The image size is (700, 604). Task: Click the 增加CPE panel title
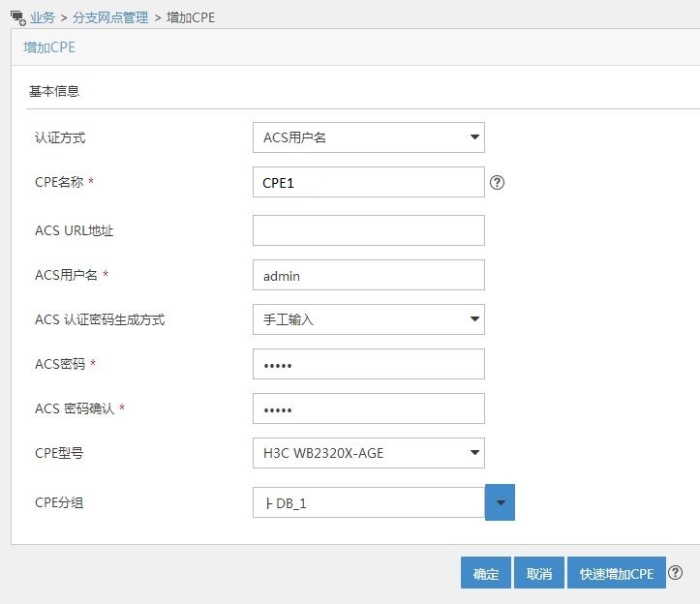click(49, 47)
